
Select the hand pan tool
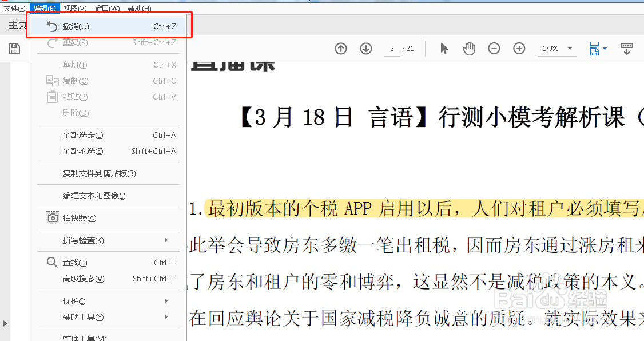[x=469, y=49]
